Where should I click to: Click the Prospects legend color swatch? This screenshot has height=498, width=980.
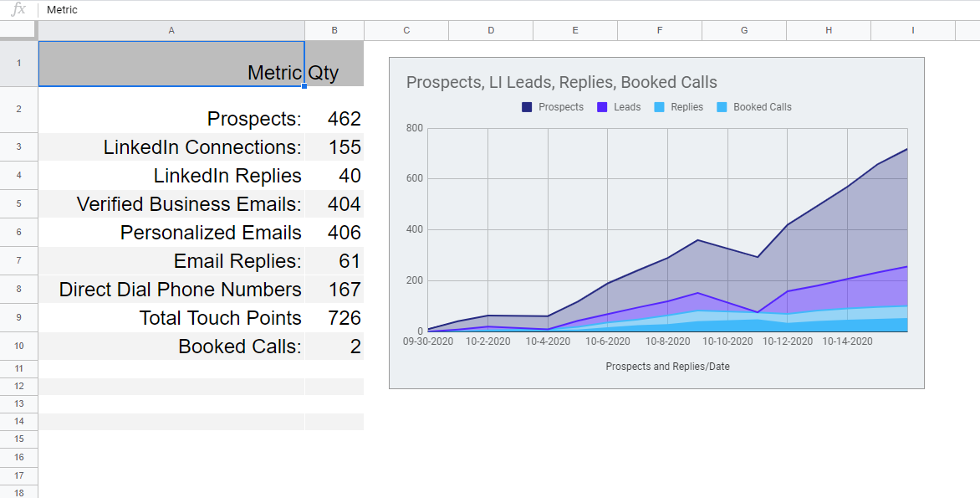[528, 107]
